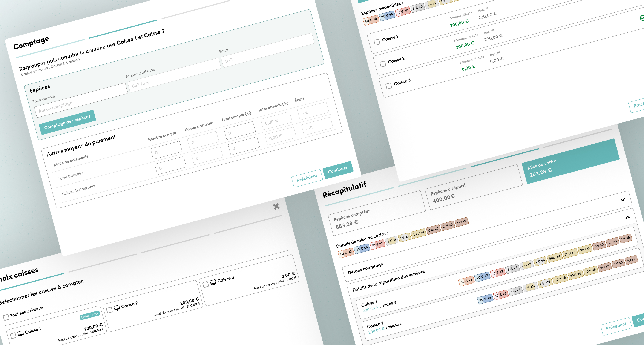Click Tickets Restaurants Total compté input
This screenshot has height=345, width=644.
click(x=244, y=146)
